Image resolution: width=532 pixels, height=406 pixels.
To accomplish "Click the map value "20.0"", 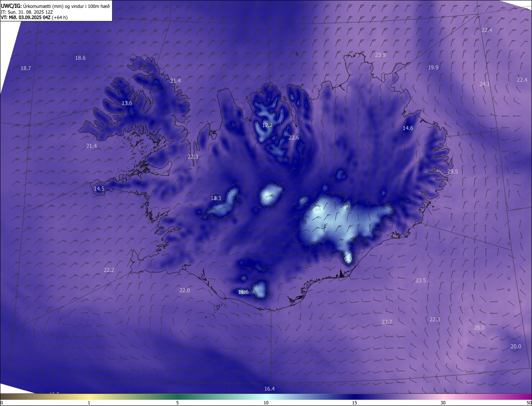I will (516, 347).
